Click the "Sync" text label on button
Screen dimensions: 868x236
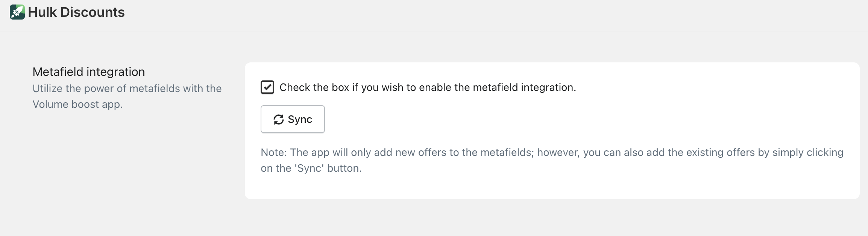300,120
